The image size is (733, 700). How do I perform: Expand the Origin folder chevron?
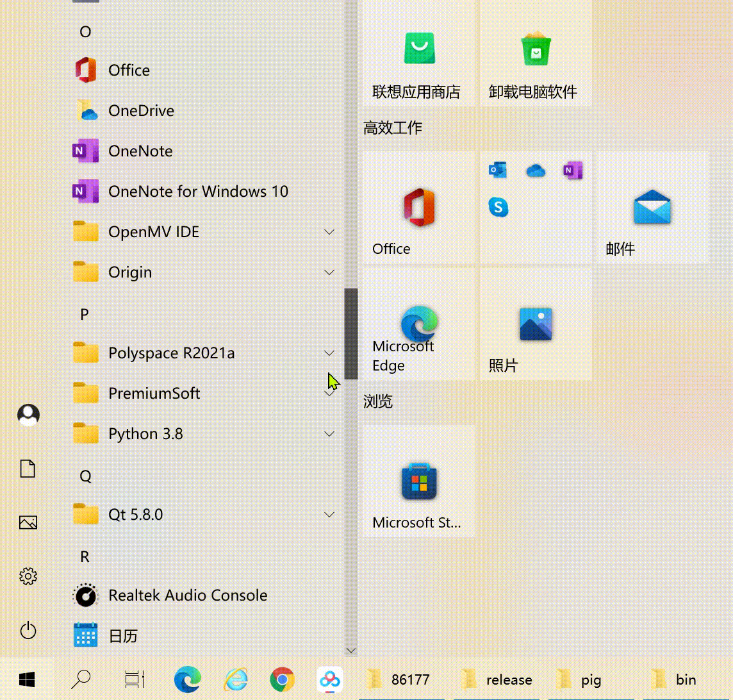(329, 272)
